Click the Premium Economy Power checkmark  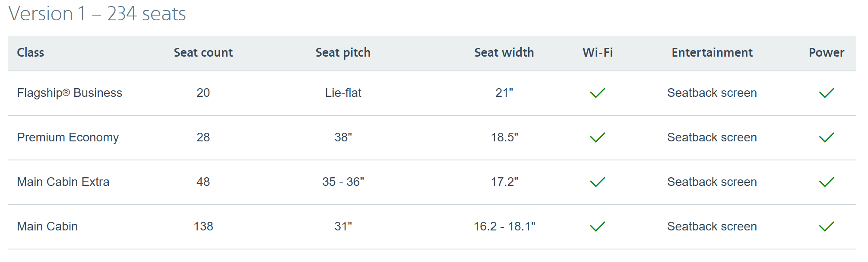tap(827, 137)
